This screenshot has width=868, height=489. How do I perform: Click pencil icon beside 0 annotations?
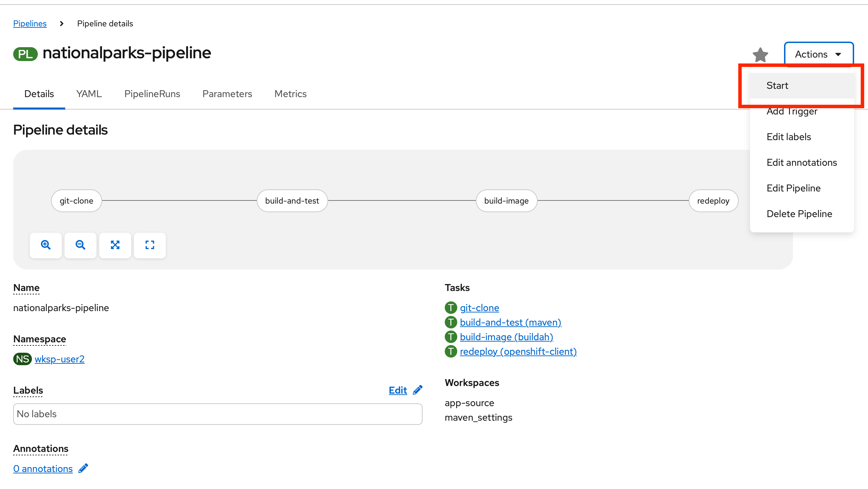click(83, 469)
